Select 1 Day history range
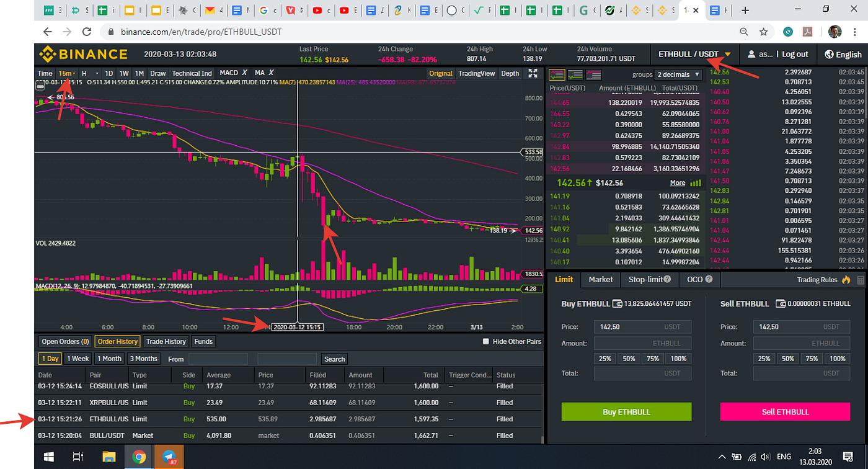 pos(50,359)
